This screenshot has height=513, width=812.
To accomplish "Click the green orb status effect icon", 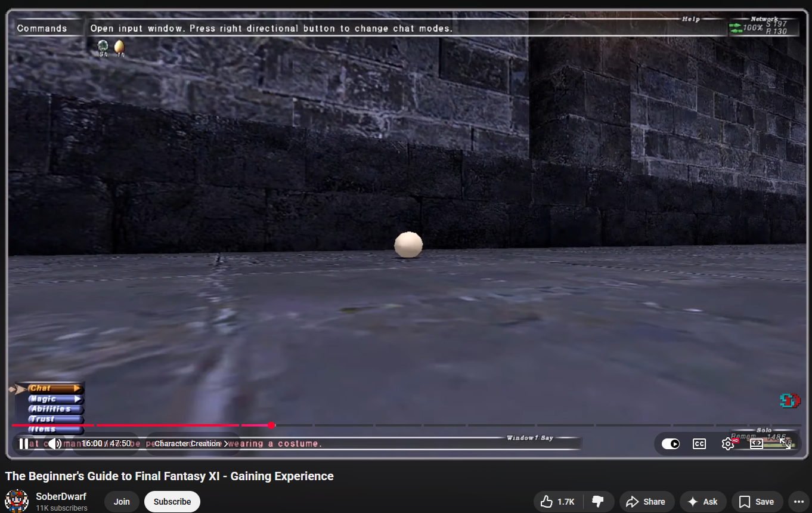I will (x=103, y=47).
